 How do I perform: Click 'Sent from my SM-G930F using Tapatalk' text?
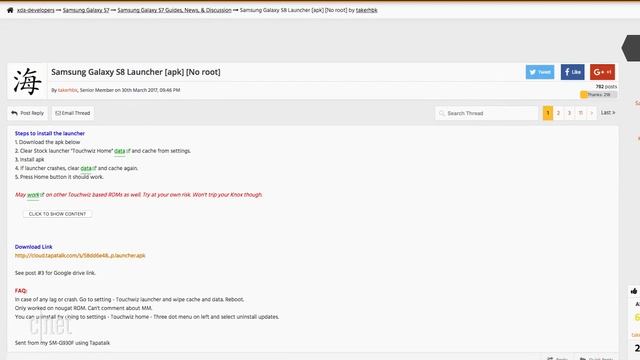62,343
